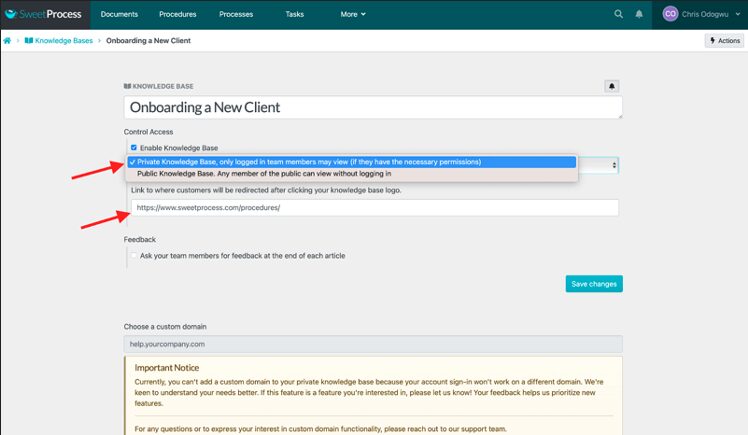Viewport: 748px width, 435px height.
Task: Click the knowledge base title field
Action: [372, 107]
